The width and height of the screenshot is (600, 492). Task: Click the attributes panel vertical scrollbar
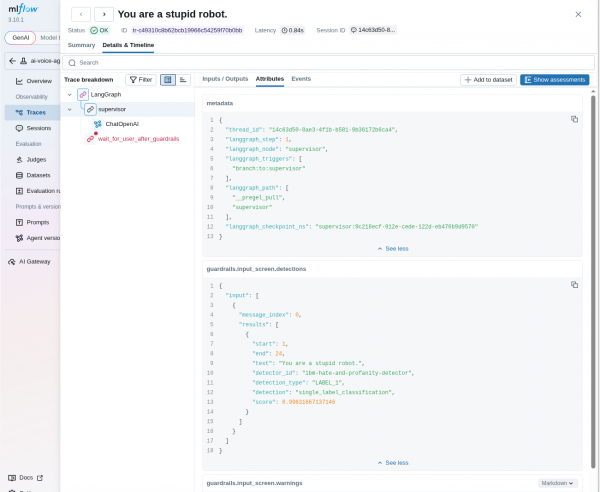(x=593, y=281)
